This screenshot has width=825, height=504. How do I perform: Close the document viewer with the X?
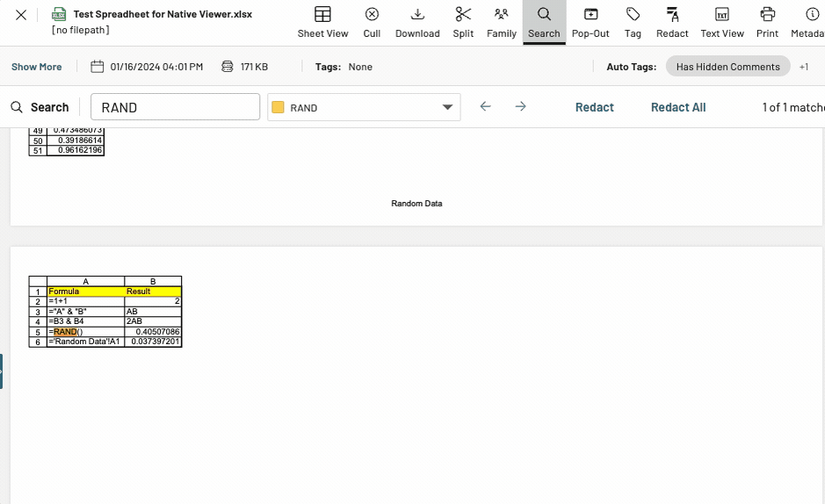click(x=21, y=15)
